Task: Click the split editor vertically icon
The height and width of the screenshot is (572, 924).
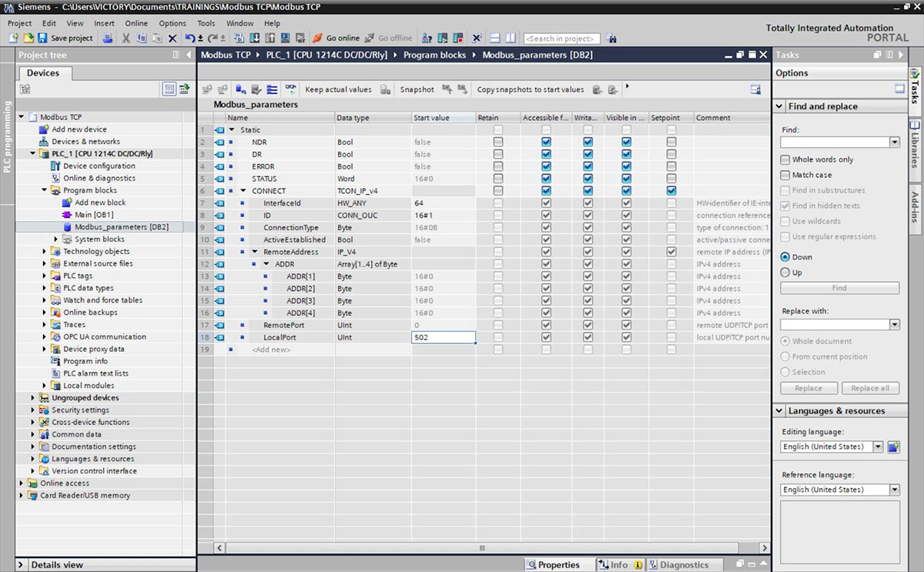Action: point(511,38)
